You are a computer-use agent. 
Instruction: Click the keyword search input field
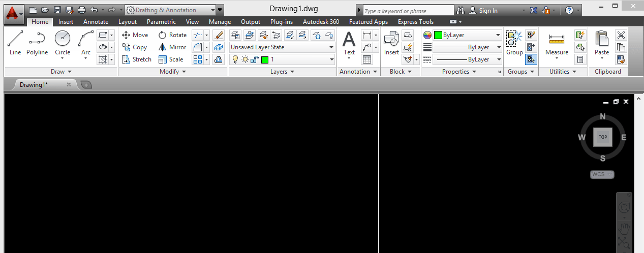408,11
